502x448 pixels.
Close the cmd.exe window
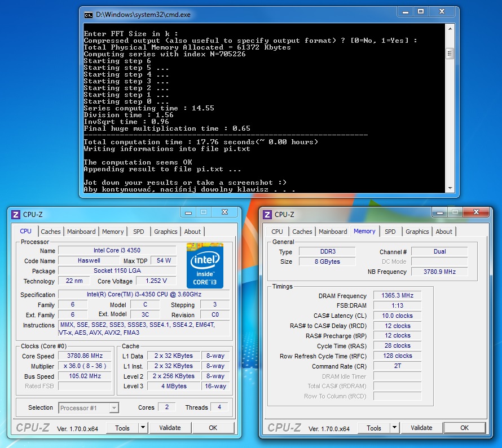(x=442, y=12)
